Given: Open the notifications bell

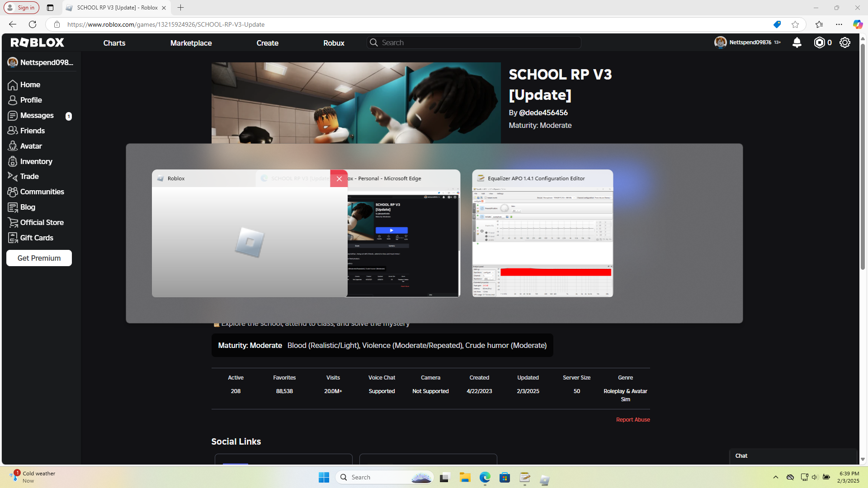Looking at the screenshot, I should [x=797, y=42].
